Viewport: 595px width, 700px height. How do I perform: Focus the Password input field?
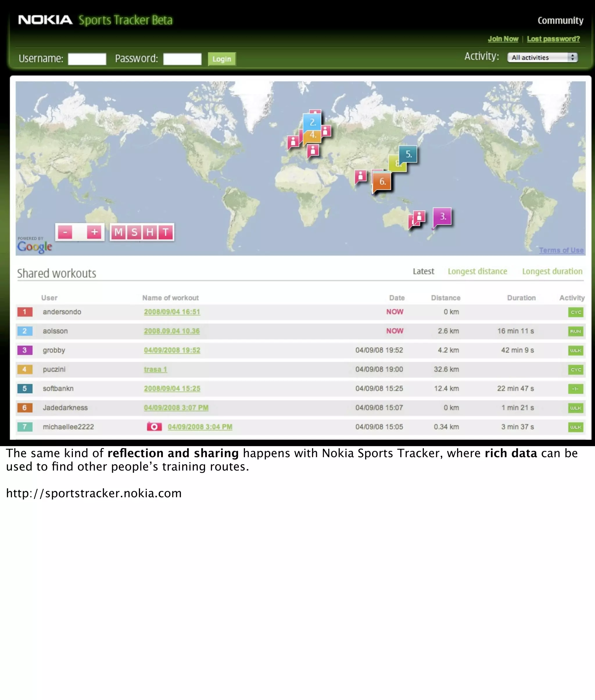182,59
